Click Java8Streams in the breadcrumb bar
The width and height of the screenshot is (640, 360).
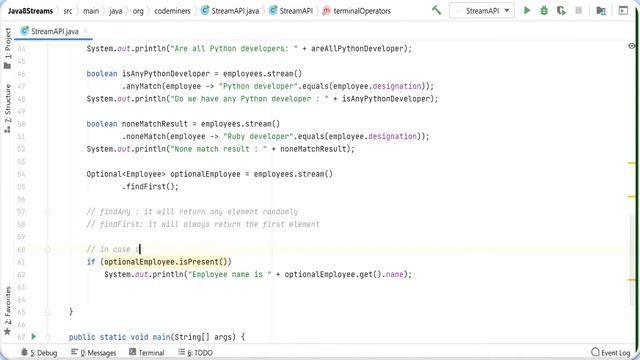[30, 11]
